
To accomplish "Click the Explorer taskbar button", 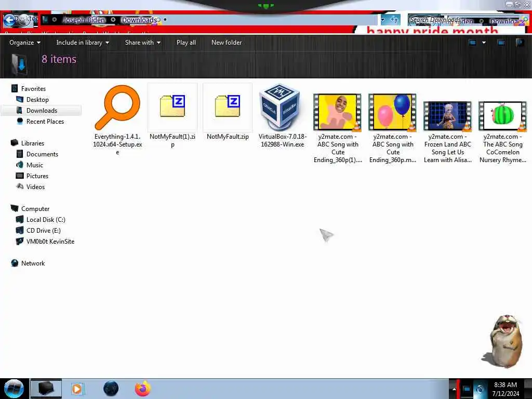I will (x=46, y=389).
